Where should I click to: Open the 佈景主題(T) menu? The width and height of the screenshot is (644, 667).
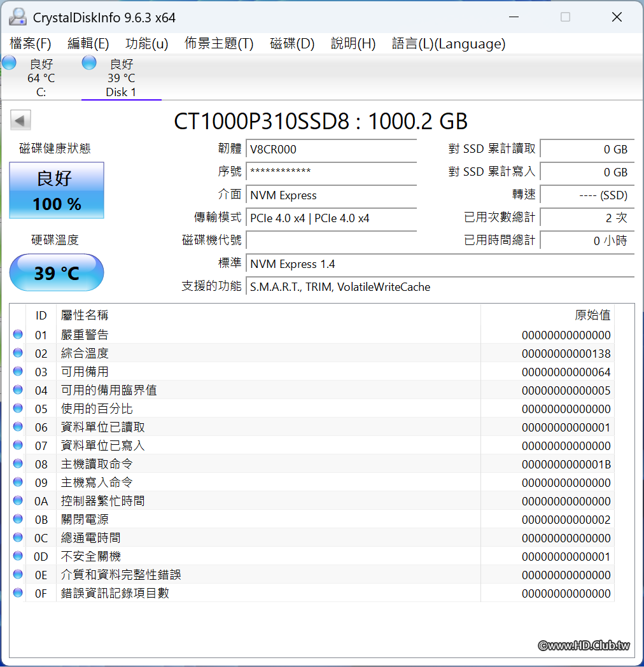219,43
